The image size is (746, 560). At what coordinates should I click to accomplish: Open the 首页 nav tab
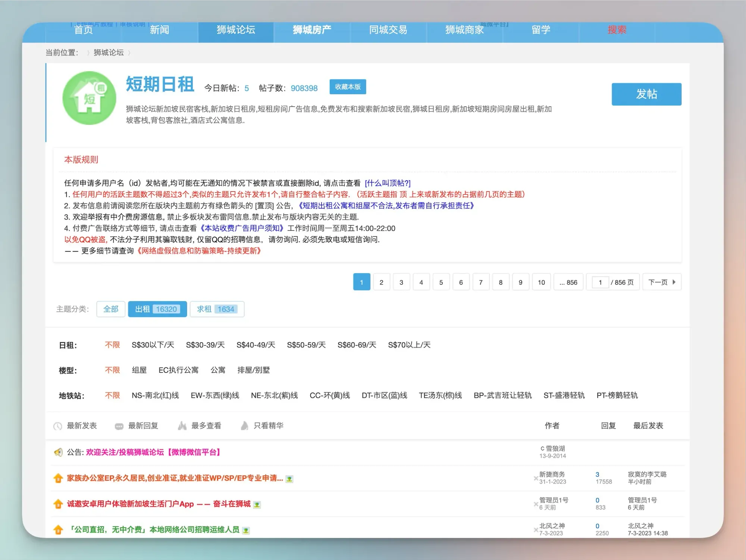[84, 30]
